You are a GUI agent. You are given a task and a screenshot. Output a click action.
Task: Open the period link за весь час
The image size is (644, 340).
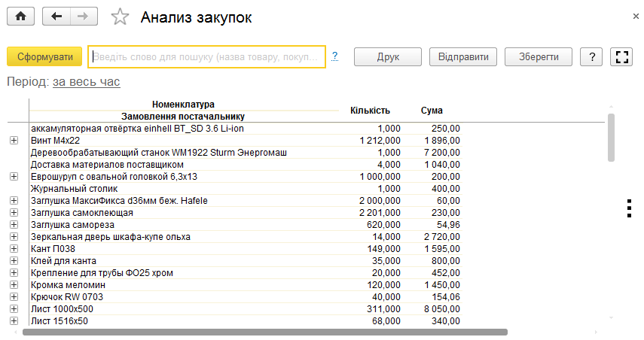(87, 82)
